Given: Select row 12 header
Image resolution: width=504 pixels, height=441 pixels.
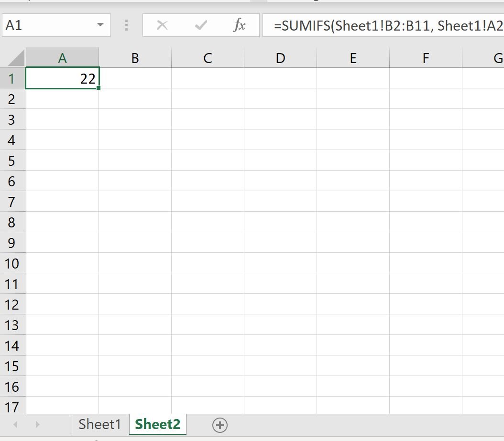Looking at the screenshot, I should [x=12, y=304].
